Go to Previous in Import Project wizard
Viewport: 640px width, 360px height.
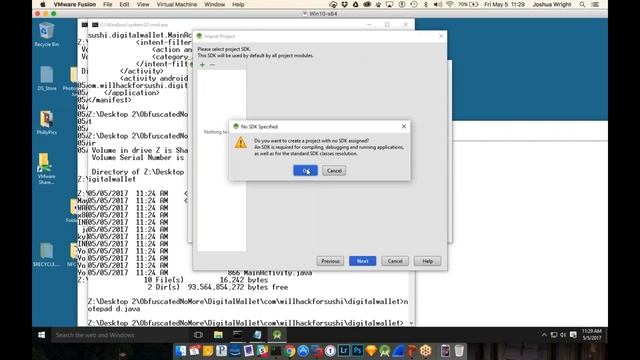coord(330,261)
